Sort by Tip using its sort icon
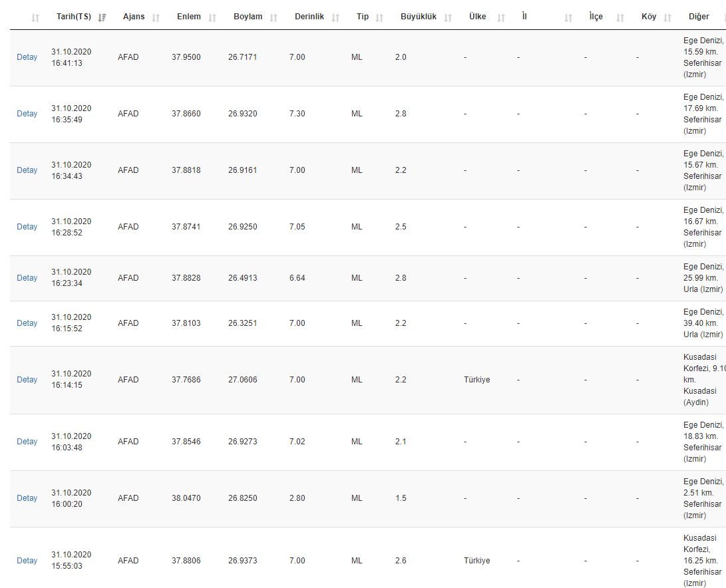The height and width of the screenshot is (588, 726). tap(379, 18)
